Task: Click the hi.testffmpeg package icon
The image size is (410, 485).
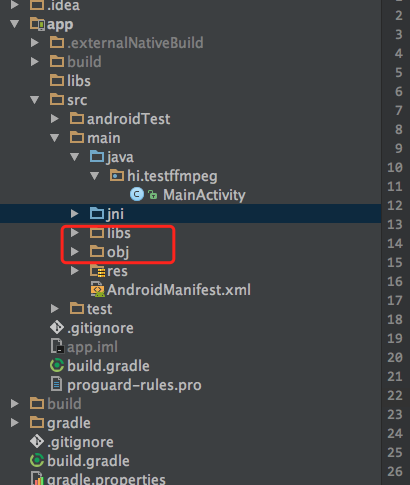Action: click(x=117, y=175)
